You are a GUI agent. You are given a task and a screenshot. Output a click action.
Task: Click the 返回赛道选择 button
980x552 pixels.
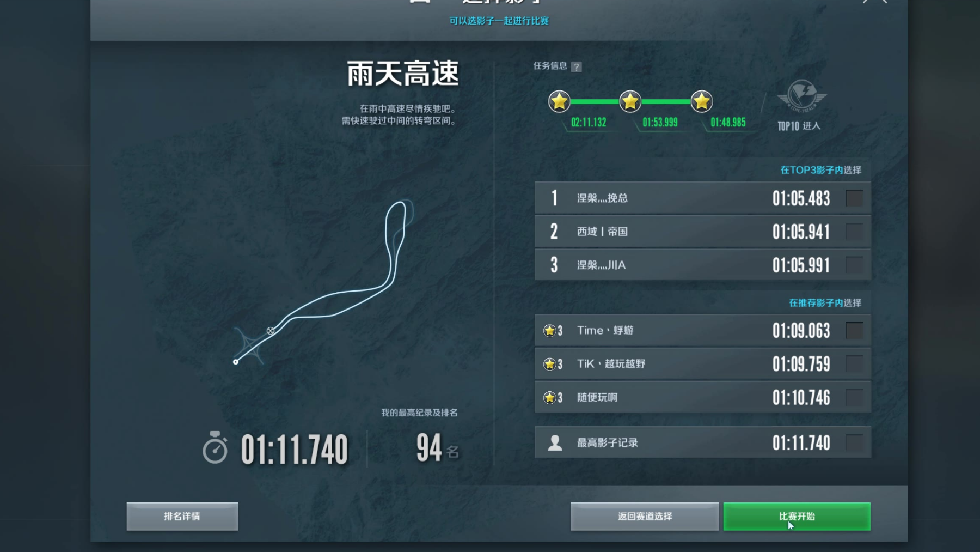(645, 516)
